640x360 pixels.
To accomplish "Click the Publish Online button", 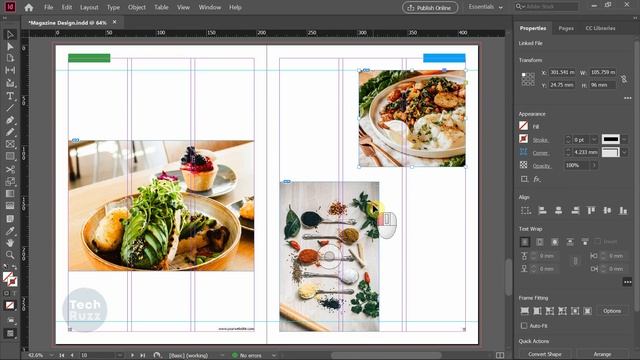I will [x=430, y=8].
